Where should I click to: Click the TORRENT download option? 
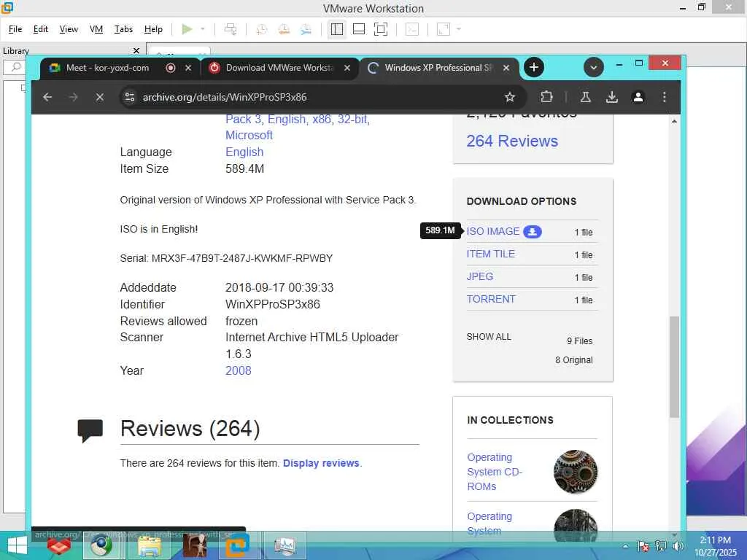491,299
